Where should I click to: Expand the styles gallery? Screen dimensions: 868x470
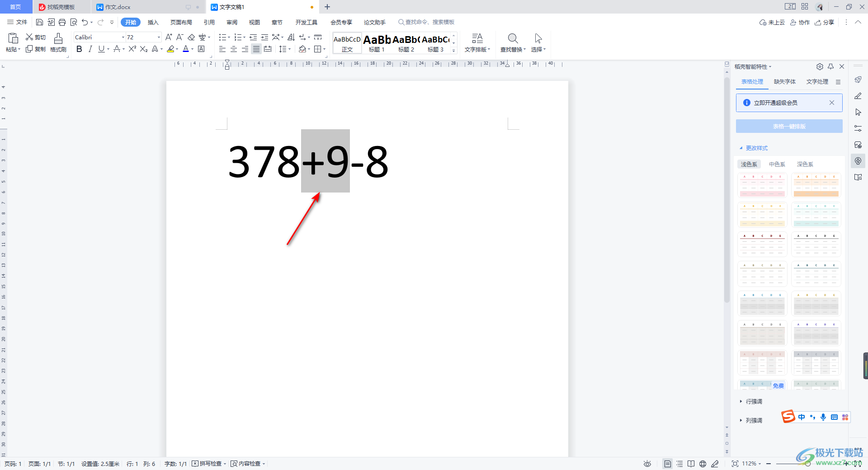pyautogui.click(x=454, y=51)
